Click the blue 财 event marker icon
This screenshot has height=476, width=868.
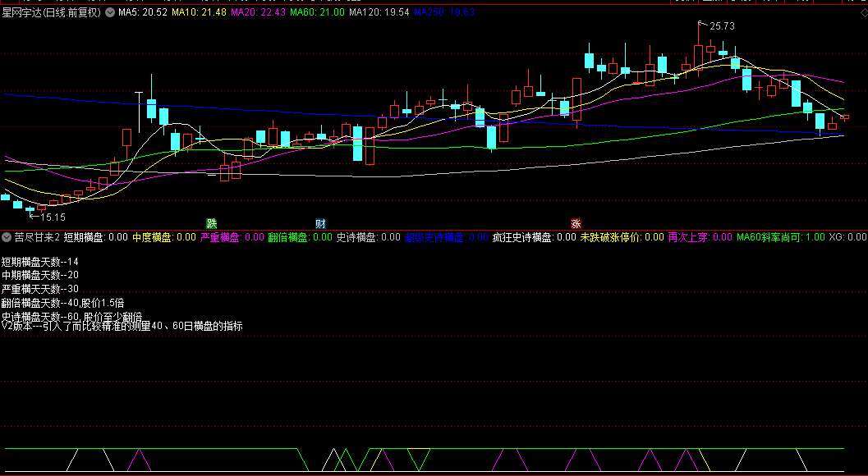(320, 223)
